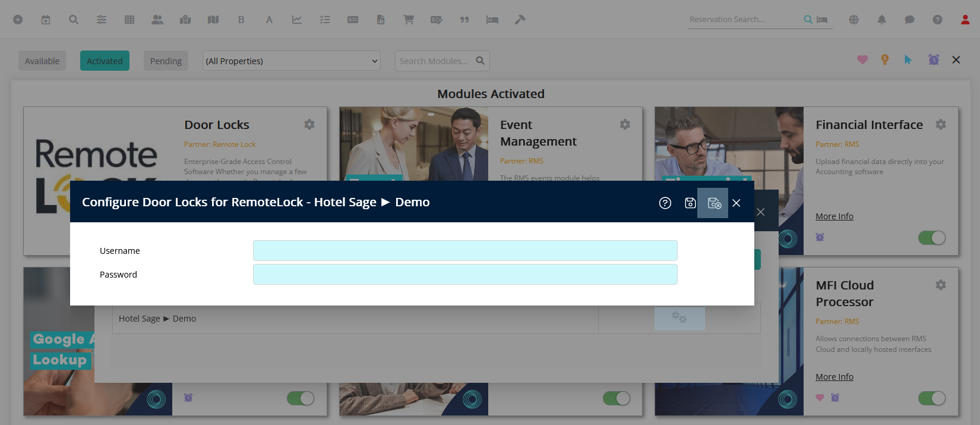The height and width of the screenshot is (425, 980).
Task: Click the blue cursor arrow icon
Action: point(908,59)
